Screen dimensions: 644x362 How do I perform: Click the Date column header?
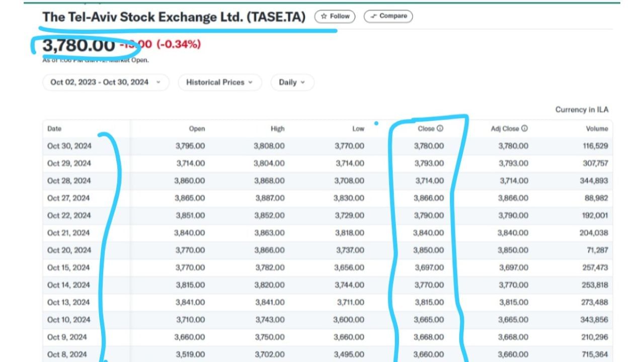tap(54, 129)
